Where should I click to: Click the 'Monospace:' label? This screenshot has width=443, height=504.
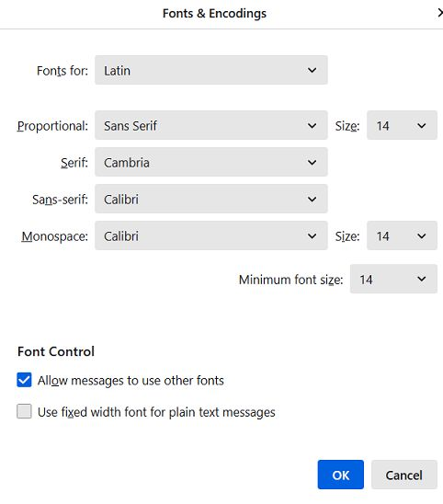tap(54, 236)
